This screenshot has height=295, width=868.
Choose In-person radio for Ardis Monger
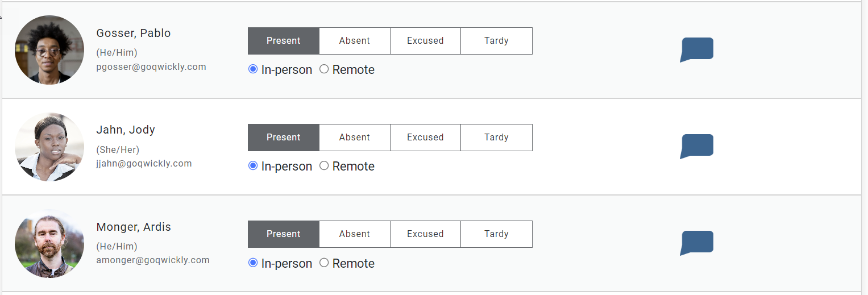254,263
